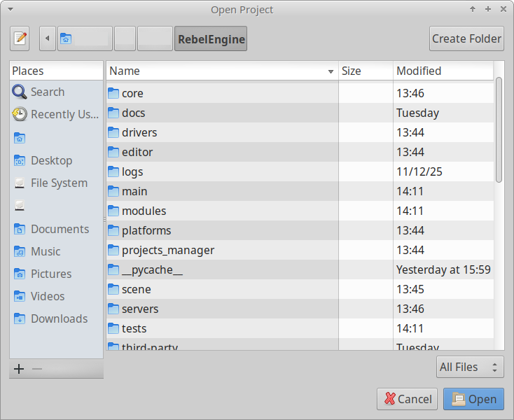Maximize the Open Project dialog
The width and height of the screenshot is (514, 420).
click(488, 9)
